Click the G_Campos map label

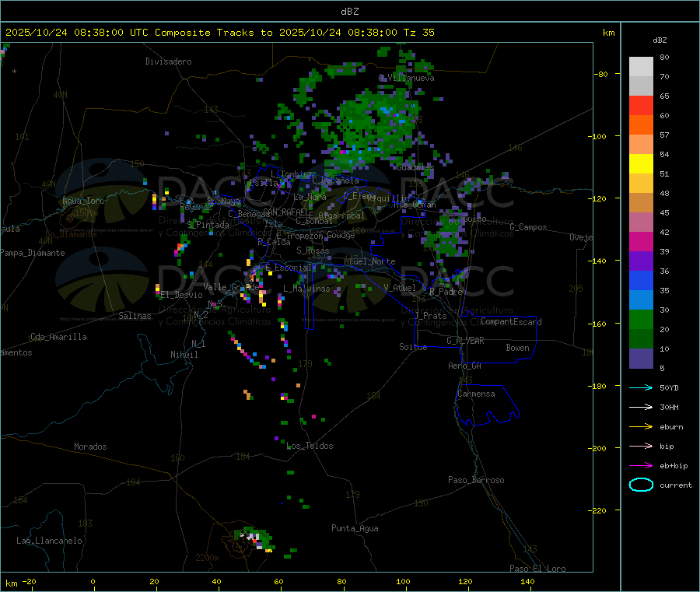click(529, 227)
